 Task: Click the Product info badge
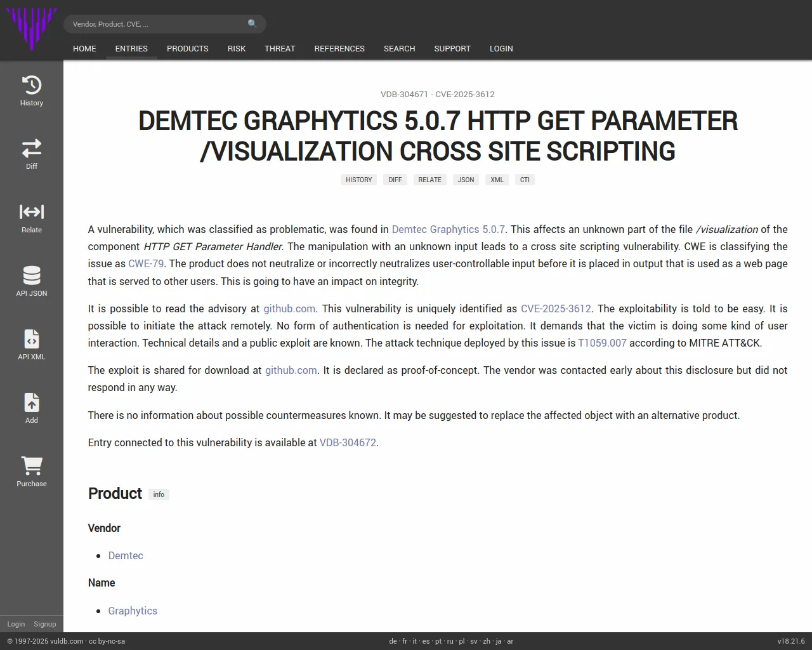click(x=159, y=494)
